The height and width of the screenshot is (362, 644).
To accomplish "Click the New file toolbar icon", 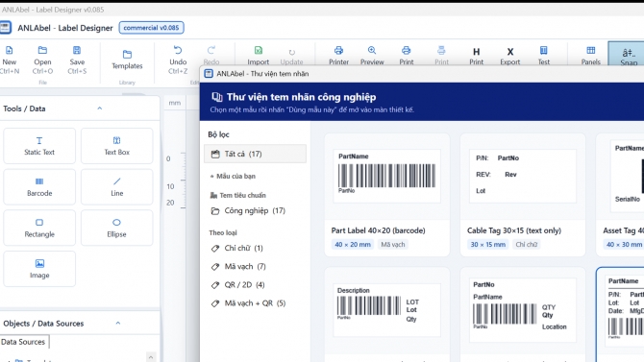I will (x=9, y=50).
